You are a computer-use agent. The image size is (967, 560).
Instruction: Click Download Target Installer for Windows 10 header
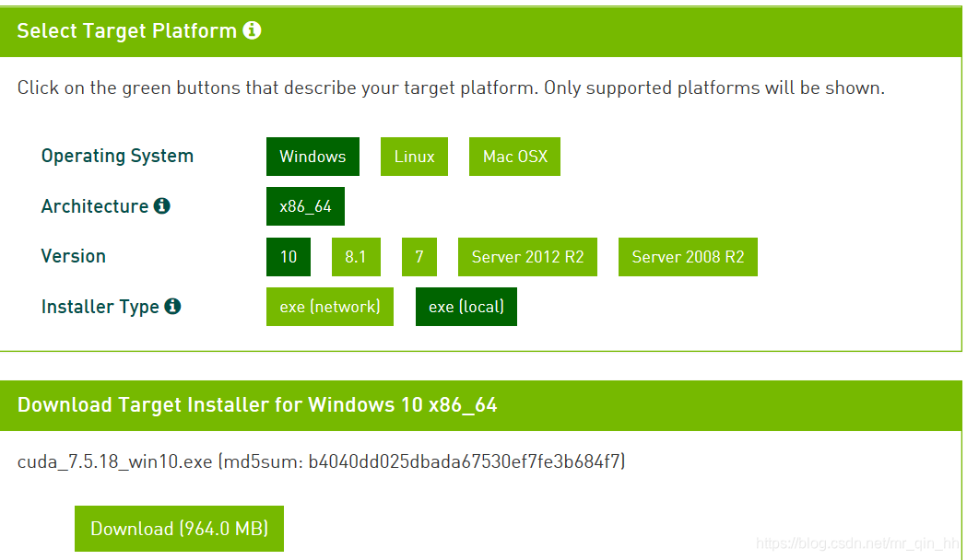coord(257,404)
